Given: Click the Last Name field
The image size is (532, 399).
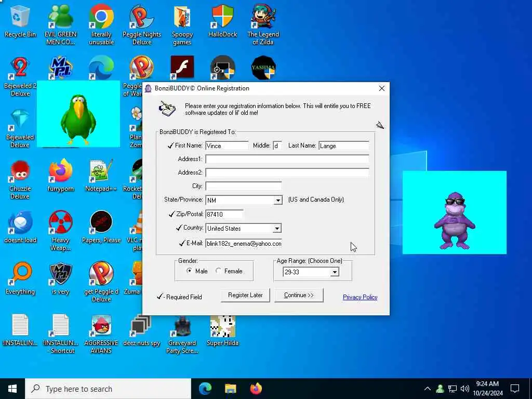Looking at the screenshot, I should pyautogui.click(x=344, y=145).
